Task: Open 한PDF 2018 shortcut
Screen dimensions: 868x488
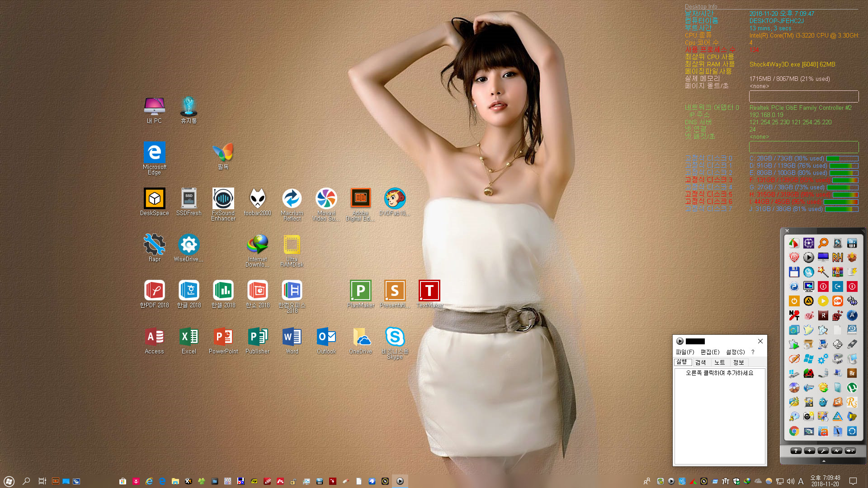Action: click(154, 294)
